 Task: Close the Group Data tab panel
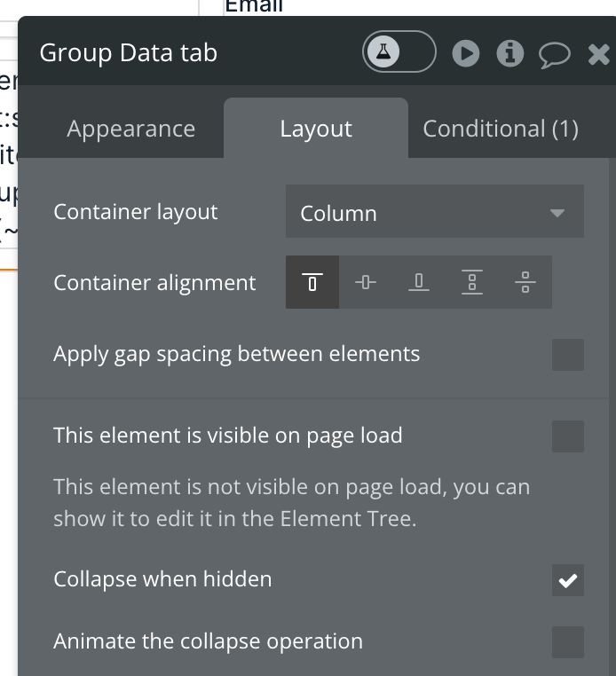600,54
